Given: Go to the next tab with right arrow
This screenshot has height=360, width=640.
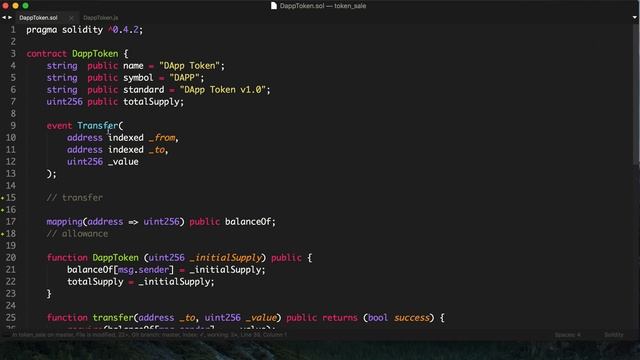Looking at the screenshot, I should (10, 18).
